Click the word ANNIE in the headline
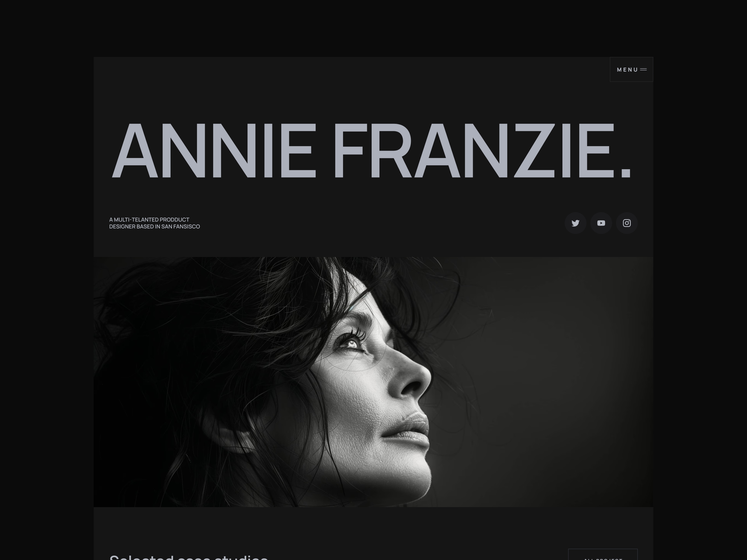This screenshot has width=747, height=560. point(214,150)
